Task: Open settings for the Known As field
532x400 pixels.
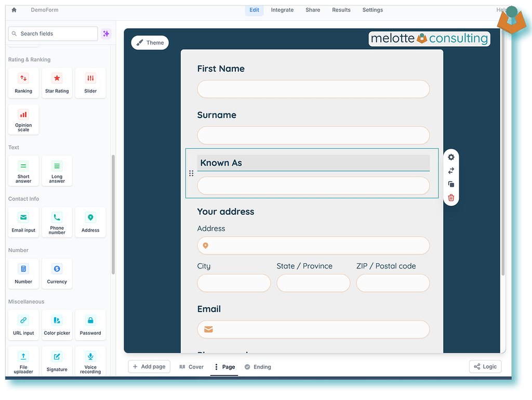Action: click(451, 157)
